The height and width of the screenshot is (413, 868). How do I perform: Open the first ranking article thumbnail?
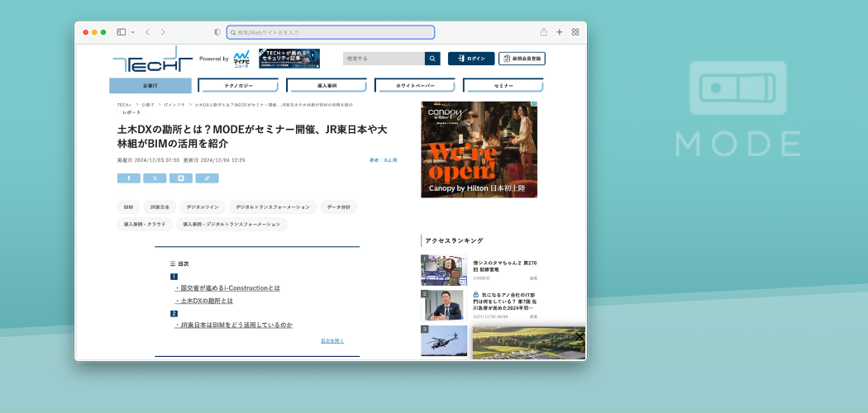443,270
